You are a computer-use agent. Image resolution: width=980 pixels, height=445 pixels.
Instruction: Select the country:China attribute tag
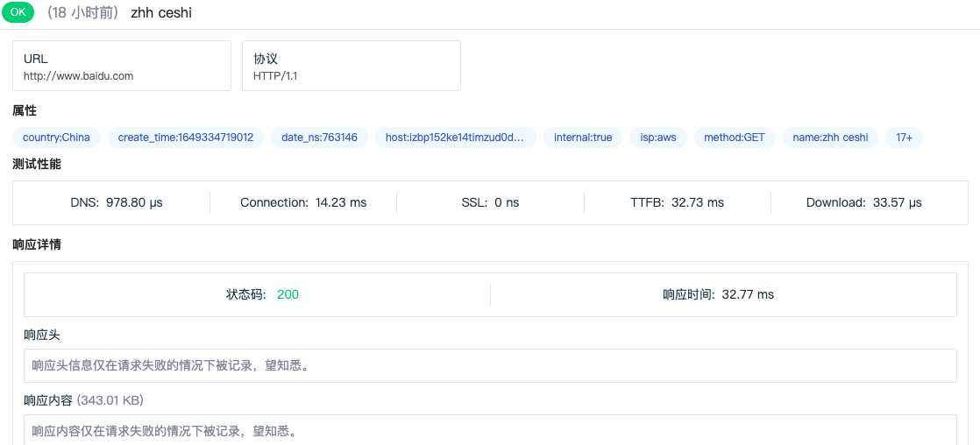pyautogui.click(x=56, y=138)
